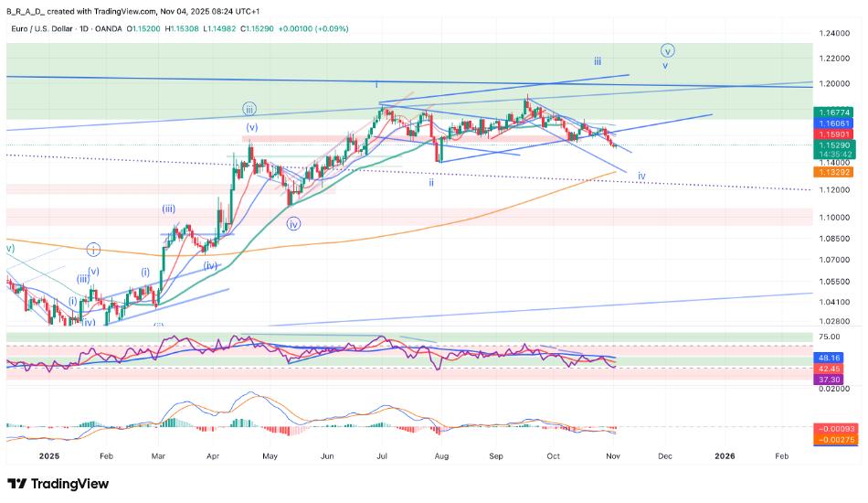Select the blue wave iv label near November
Screen dimensions: 868x503
coord(641,175)
